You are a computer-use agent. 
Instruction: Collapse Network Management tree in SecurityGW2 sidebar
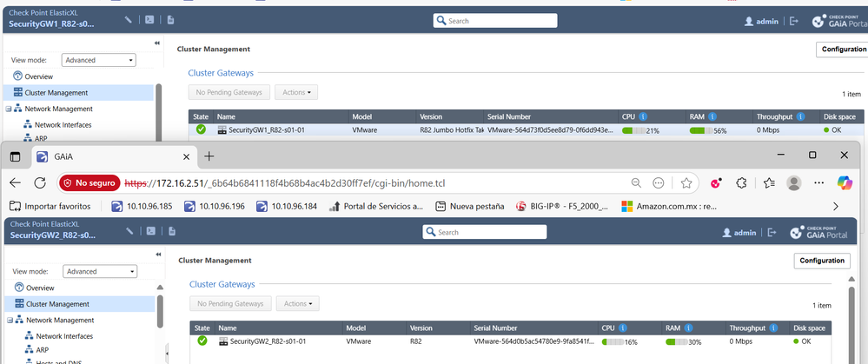coord(9,321)
